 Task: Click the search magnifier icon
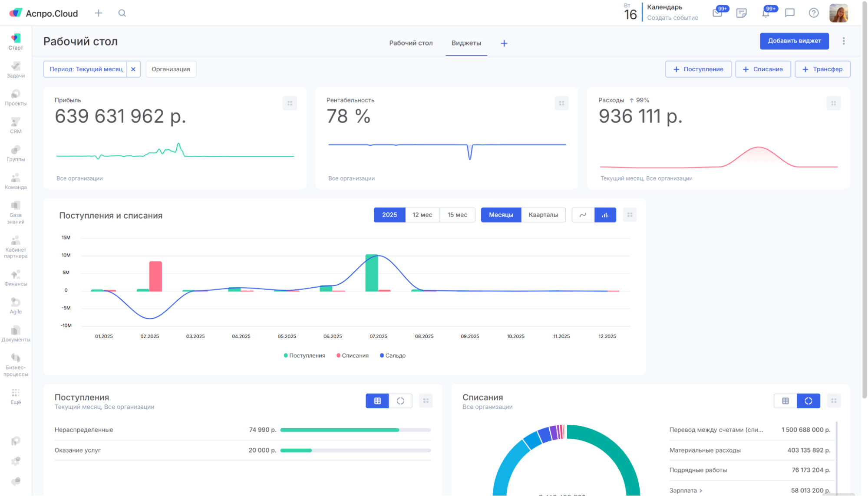(122, 13)
